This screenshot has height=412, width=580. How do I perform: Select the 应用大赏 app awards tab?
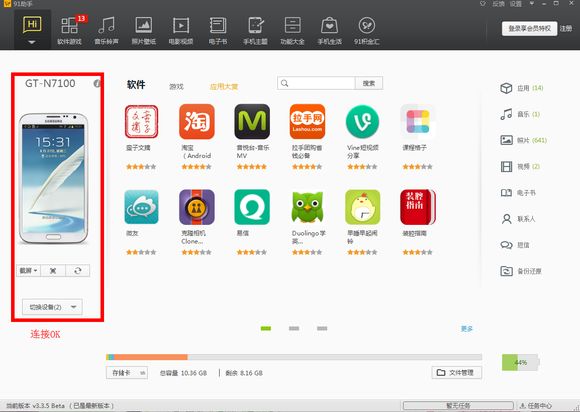(224, 87)
